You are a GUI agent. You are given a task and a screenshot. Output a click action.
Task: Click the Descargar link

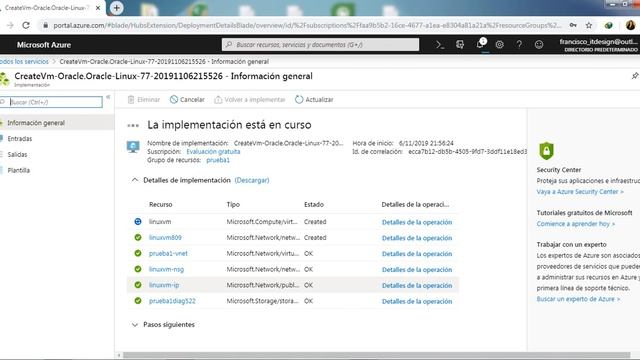click(x=252, y=180)
